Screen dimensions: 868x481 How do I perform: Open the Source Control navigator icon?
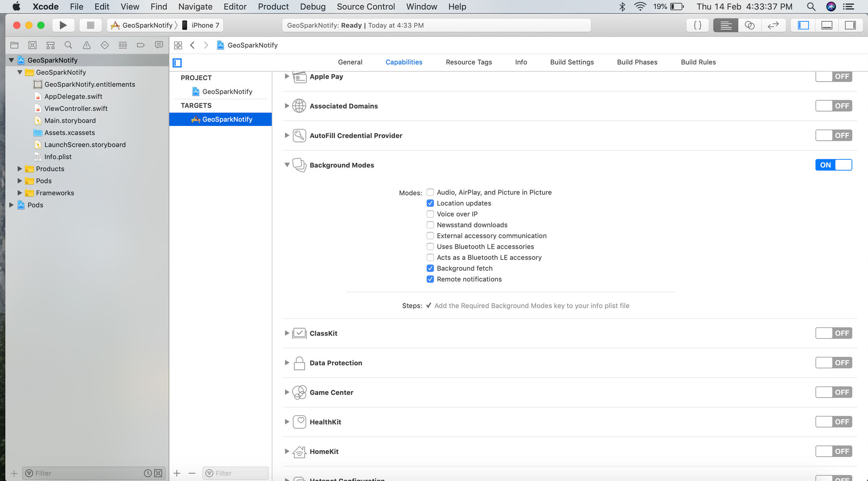[33, 45]
